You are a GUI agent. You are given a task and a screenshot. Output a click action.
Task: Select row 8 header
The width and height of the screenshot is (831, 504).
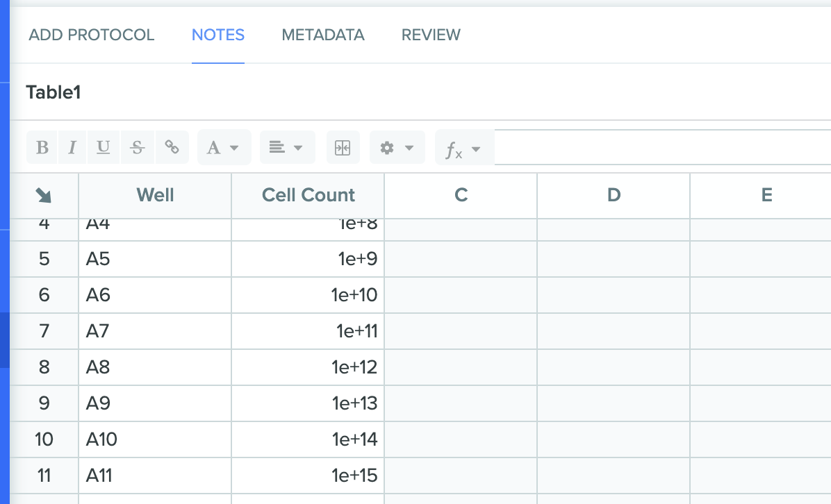point(44,367)
